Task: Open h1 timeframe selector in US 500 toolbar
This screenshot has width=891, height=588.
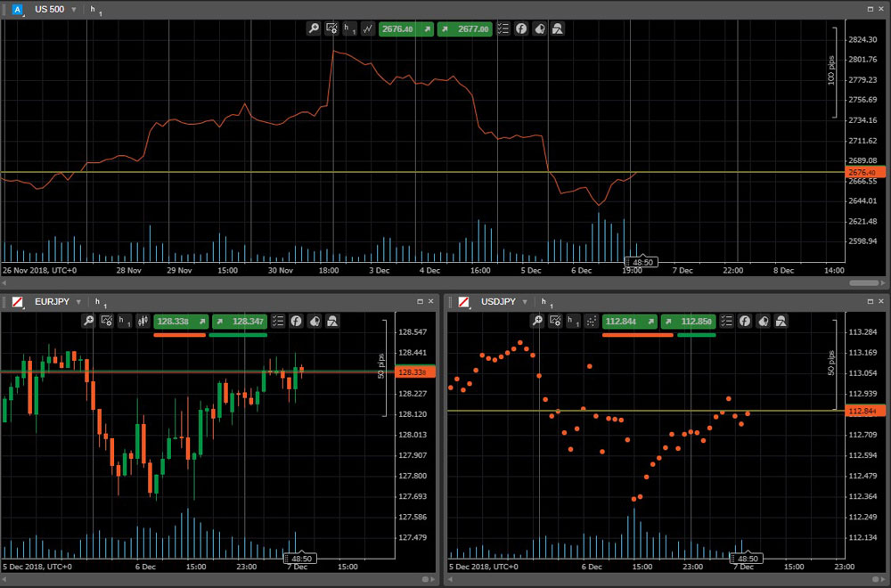Action: point(349,29)
